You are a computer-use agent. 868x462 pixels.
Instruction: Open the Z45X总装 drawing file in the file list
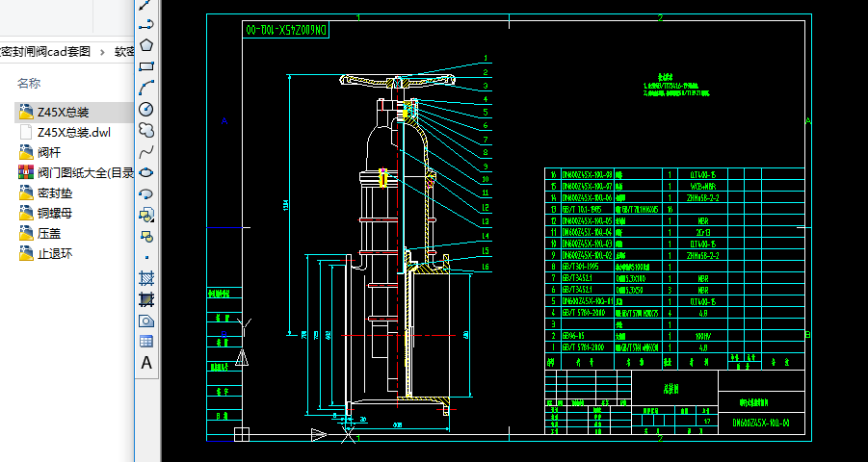pos(64,113)
